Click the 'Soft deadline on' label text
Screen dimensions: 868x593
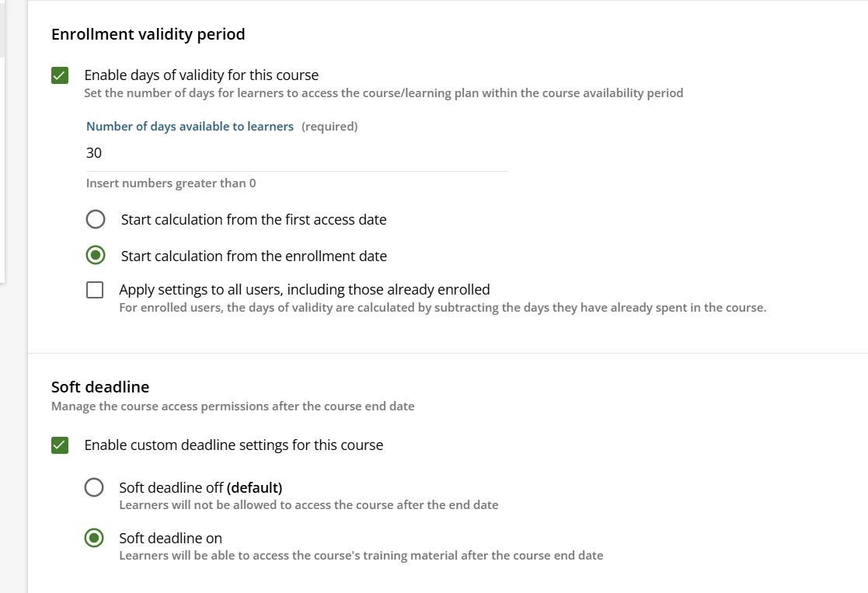pos(170,538)
